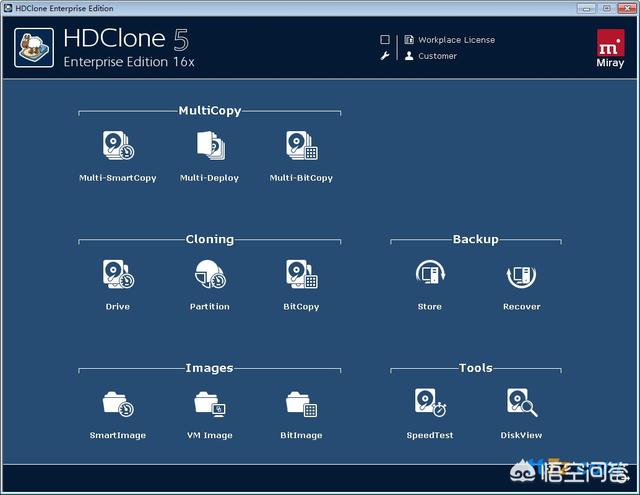Click the SpeedTest label text
Viewport: 640px width, 495px height.
430,435
